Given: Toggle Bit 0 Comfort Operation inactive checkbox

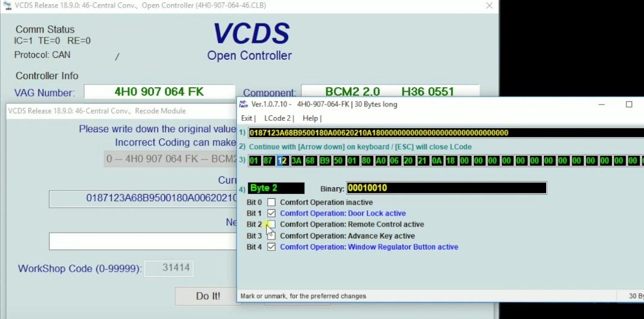Looking at the screenshot, I should coord(271,202).
